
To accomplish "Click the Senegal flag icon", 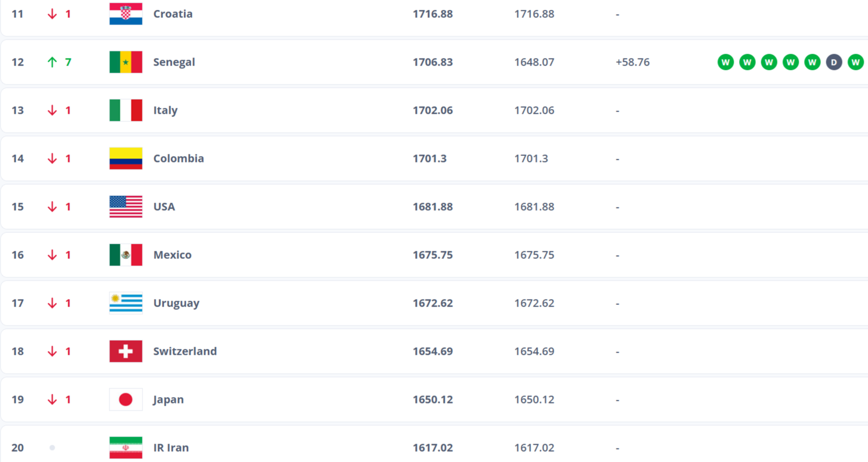I will tap(126, 62).
